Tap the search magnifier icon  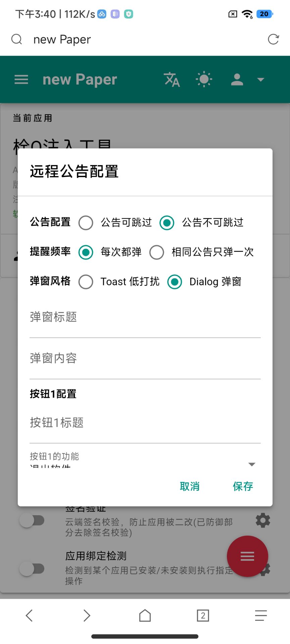point(16,39)
